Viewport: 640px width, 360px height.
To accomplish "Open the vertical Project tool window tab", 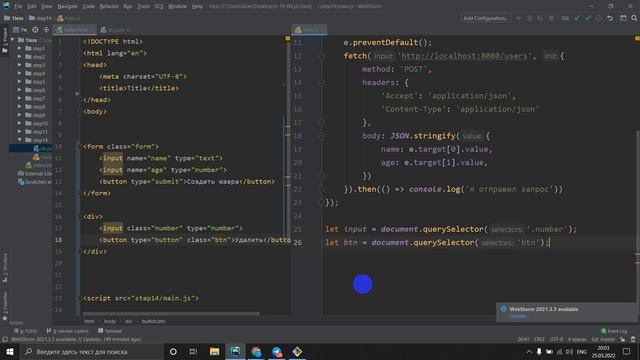I will click(x=4, y=40).
